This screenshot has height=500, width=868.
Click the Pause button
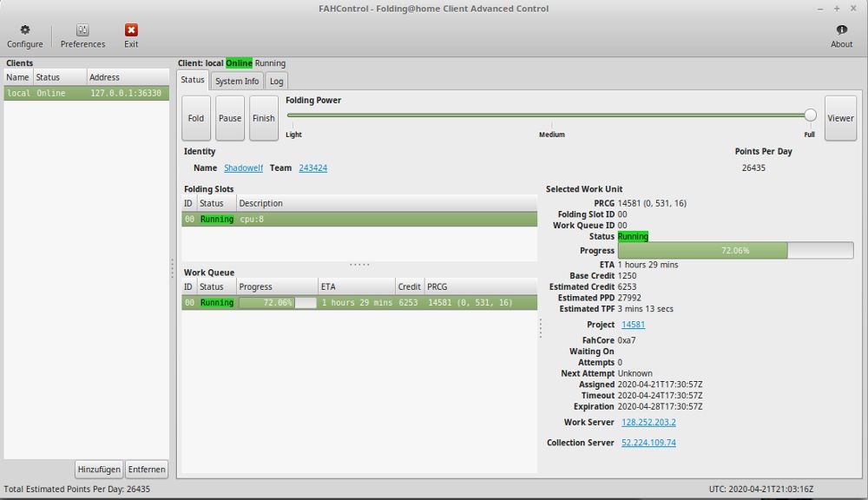click(x=230, y=118)
